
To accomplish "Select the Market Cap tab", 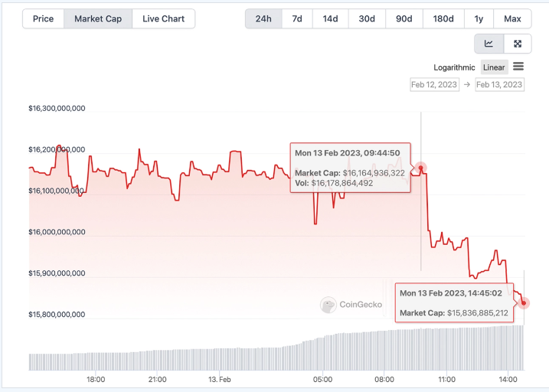I will [98, 18].
